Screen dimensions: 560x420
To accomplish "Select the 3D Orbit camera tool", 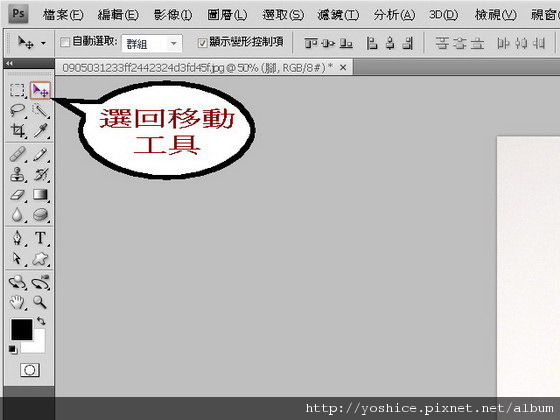I will coord(40,282).
